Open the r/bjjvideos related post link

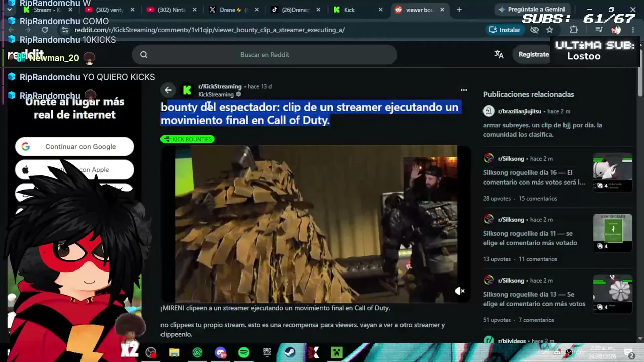coord(512,341)
